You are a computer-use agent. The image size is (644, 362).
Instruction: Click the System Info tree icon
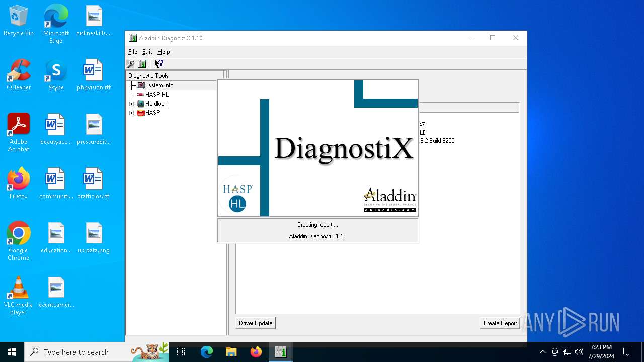(x=141, y=85)
